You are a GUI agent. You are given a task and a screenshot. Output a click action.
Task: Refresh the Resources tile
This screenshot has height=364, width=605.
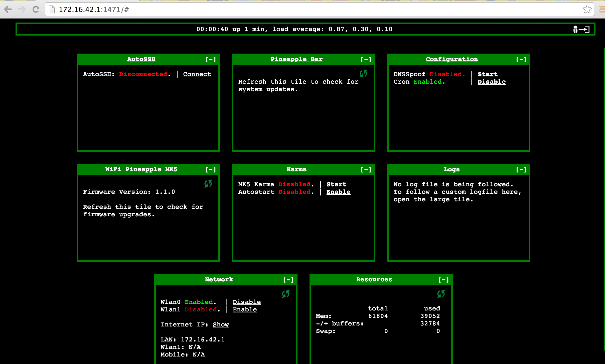[441, 294]
